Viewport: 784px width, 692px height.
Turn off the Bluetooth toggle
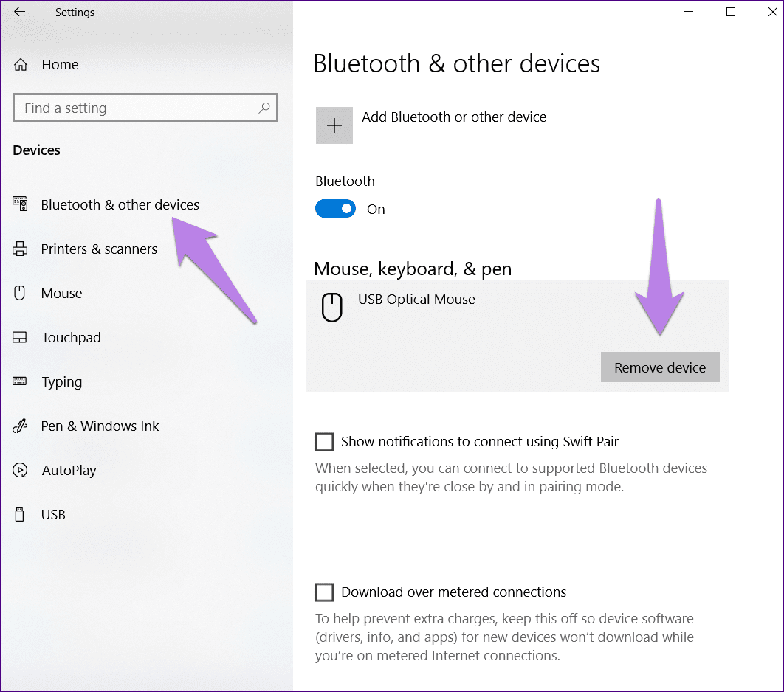coord(335,209)
